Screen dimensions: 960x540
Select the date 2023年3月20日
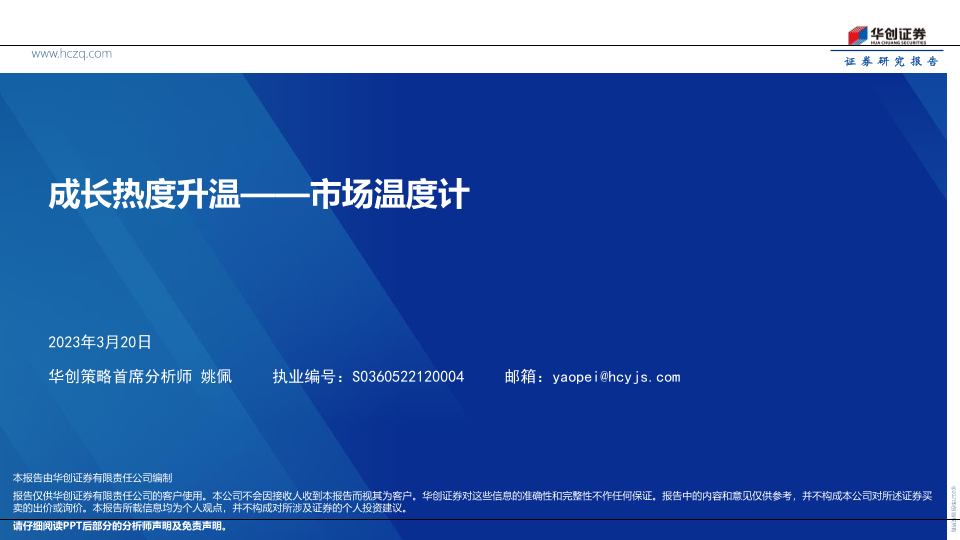point(99,342)
